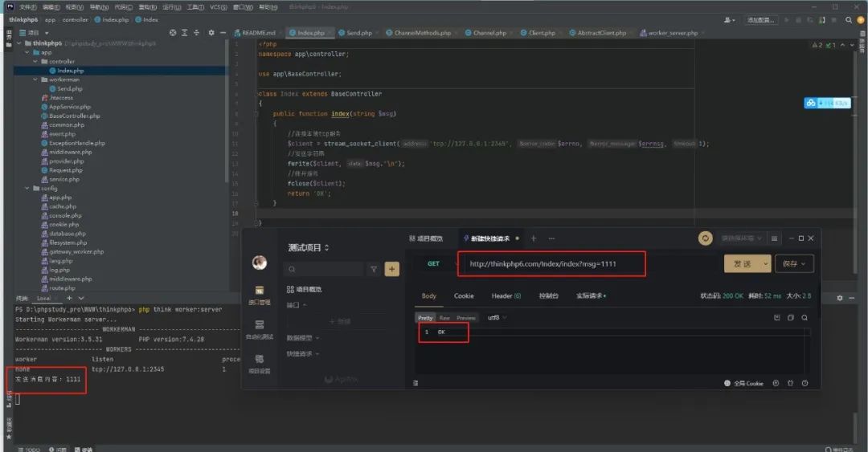Screen dimensions: 868x452
Task: Collapse the workerman folder
Action: coord(35,79)
